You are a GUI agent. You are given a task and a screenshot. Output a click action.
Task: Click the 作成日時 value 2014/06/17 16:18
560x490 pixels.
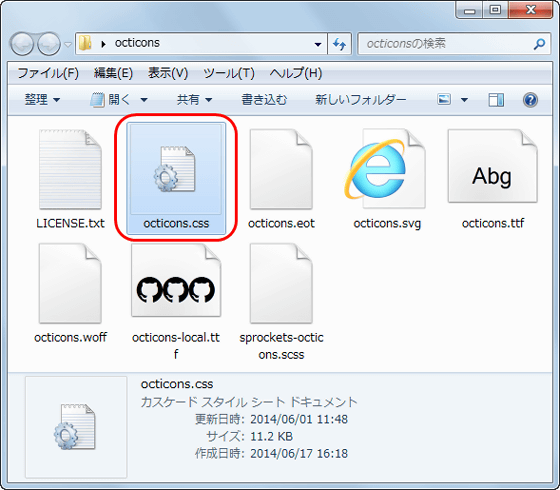click(299, 454)
